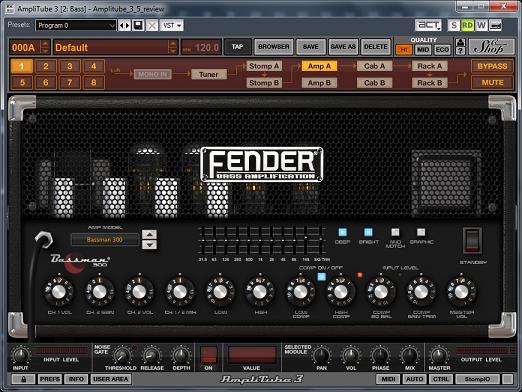Toggle the MID NOTCH switch
Screen dimensions: 522x392
[x=395, y=232]
